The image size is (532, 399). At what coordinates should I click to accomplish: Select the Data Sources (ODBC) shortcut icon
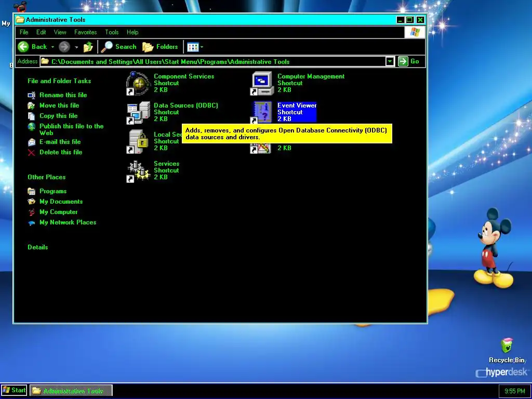coord(138,113)
